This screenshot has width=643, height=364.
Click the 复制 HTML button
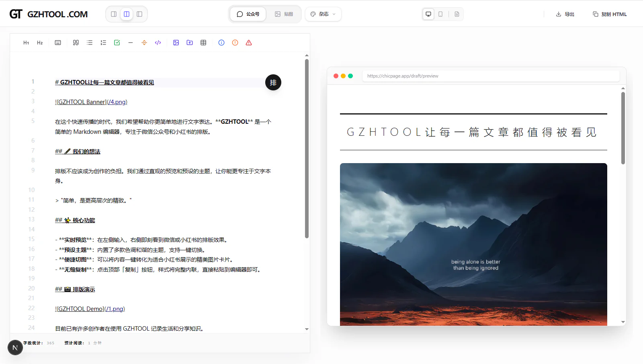[x=610, y=14]
